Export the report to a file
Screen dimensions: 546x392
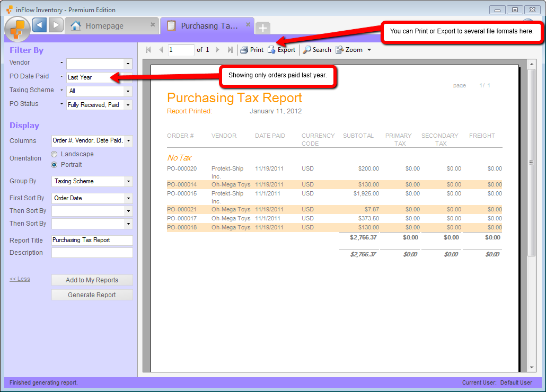[x=281, y=50]
